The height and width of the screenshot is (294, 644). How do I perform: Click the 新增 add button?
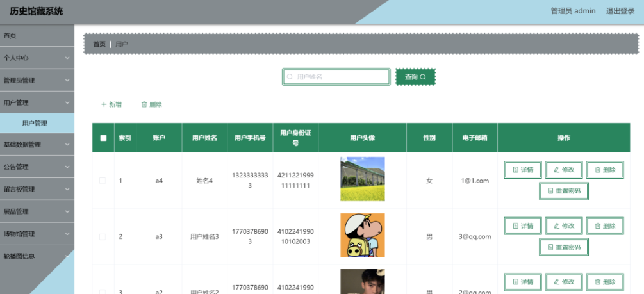[111, 104]
